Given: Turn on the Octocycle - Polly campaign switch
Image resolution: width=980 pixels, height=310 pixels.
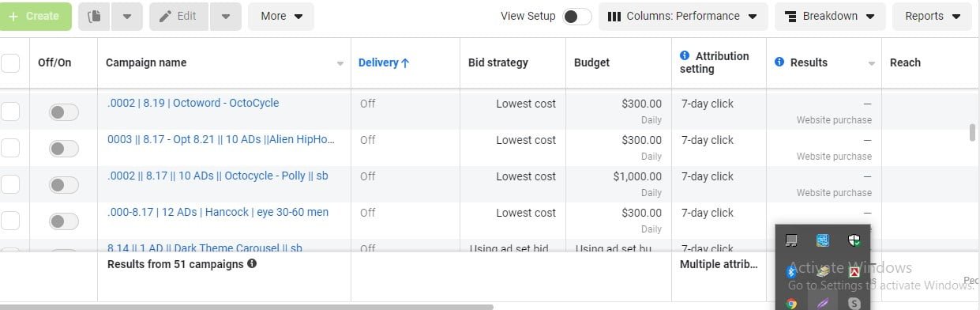Looking at the screenshot, I should 64,185.
